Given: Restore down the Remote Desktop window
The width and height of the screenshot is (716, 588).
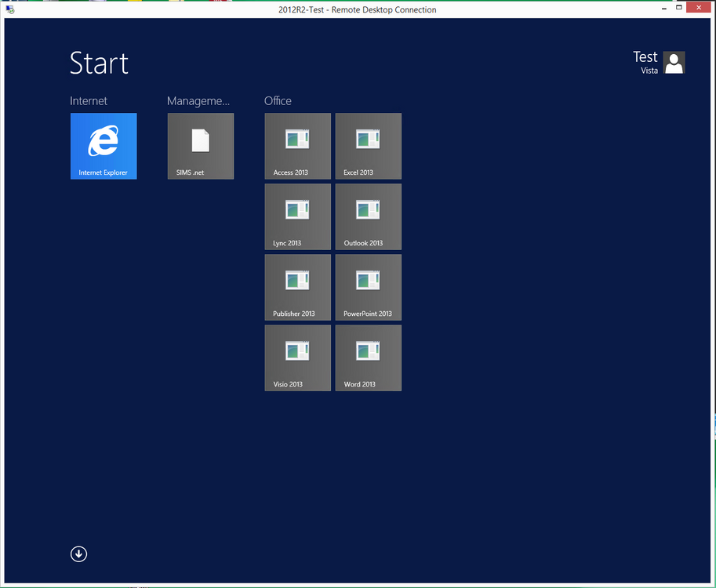Looking at the screenshot, I should (679, 7).
